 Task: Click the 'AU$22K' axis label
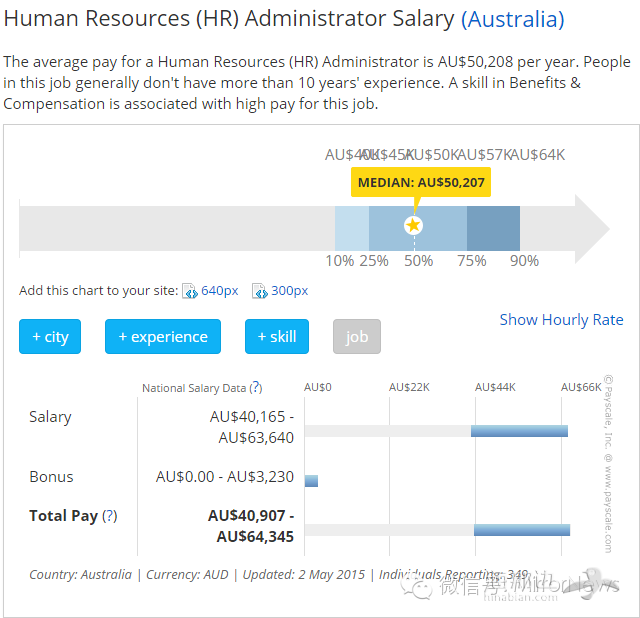(x=409, y=387)
